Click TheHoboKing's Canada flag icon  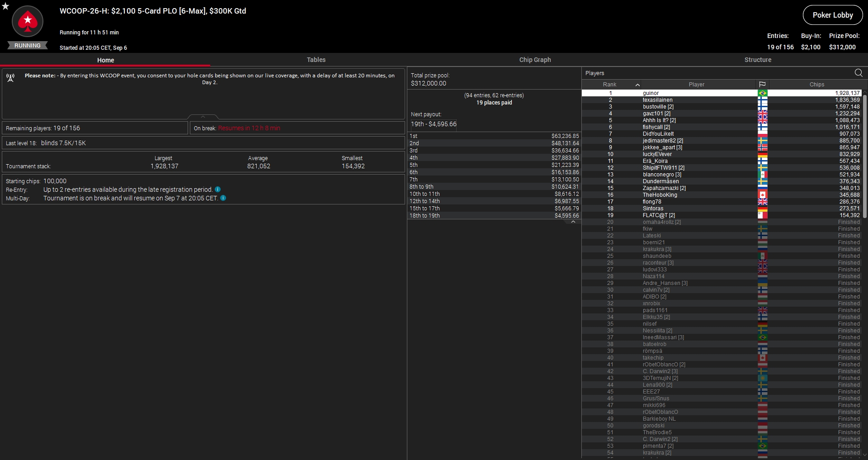[762, 195]
